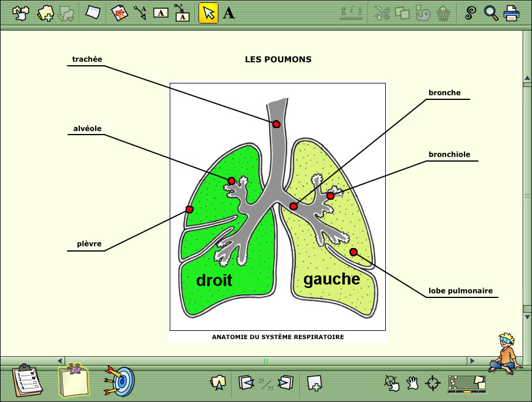Image resolution: width=532 pixels, height=402 pixels.
Task: Select the arrow-with-label A tool
Action: tap(140, 13)
